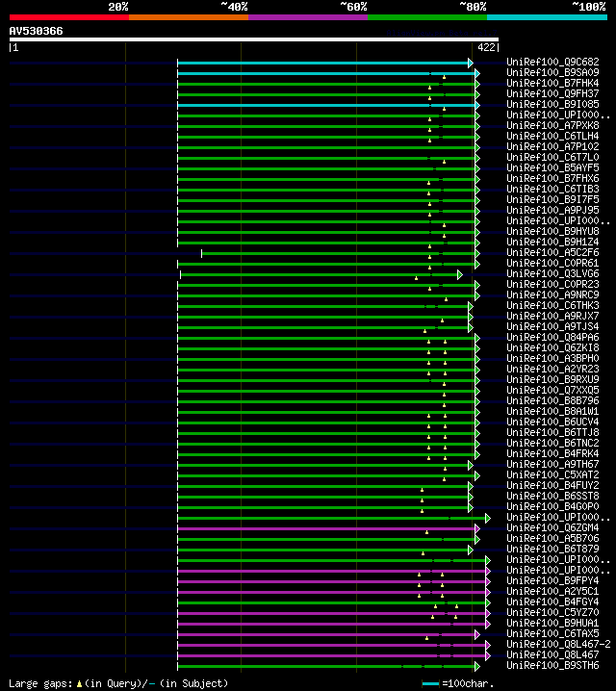This screenshot has height=691, width=616.
Task: Select the UniRef100_A9TJS4 label
Action: (x=552, y=326)
